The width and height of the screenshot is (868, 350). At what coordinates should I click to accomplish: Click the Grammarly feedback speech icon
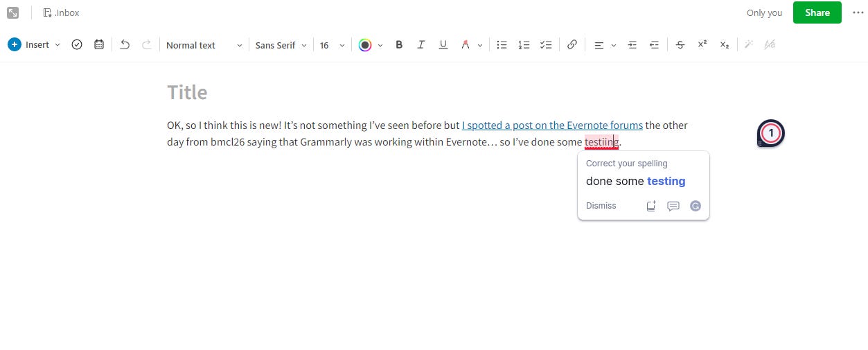click(673, 206)
